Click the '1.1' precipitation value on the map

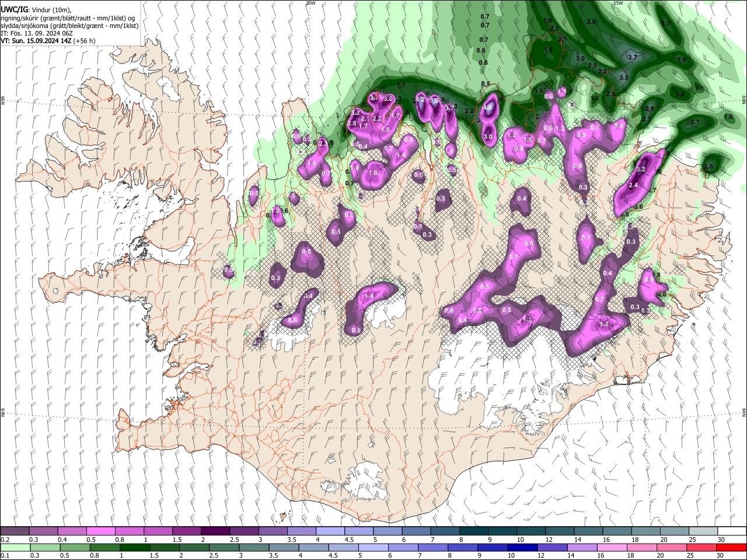(699, 88)
